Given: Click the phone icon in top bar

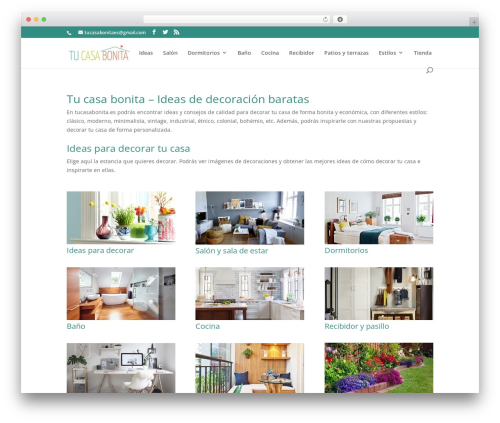Looking at the screenshot, I should [x=69, y=33].
